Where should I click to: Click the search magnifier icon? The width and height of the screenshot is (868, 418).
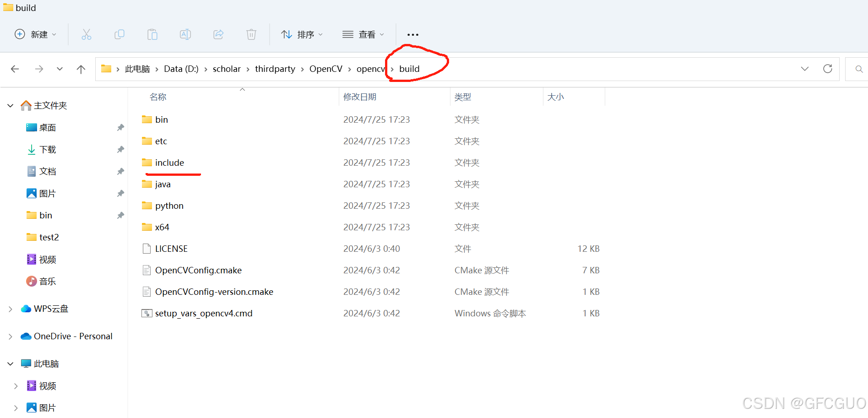pos(859,69)
